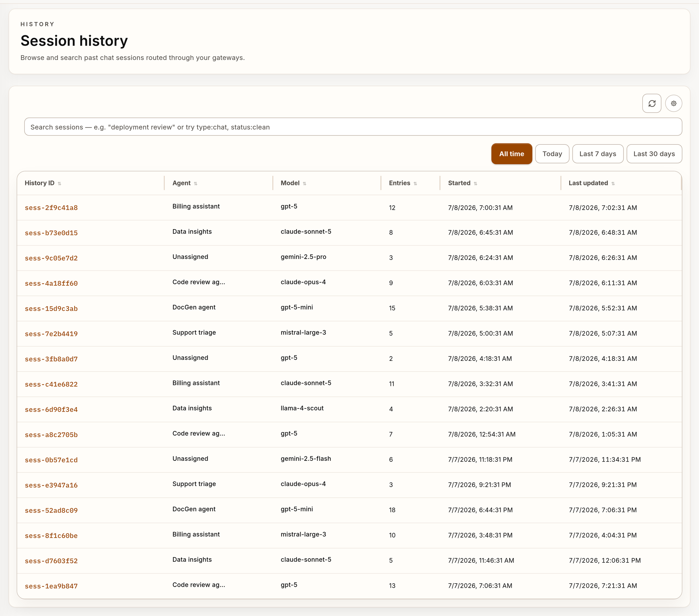Select the All time filter
The image size is (699, 616).
click(512, 154)
